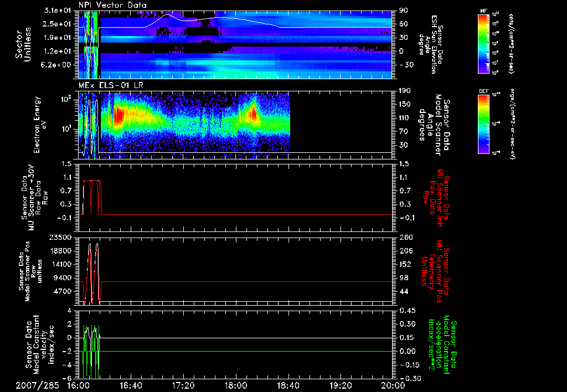Click the 16:40 time axis label
The width and height of the screenshot is (567, 392).
(131, 385)
